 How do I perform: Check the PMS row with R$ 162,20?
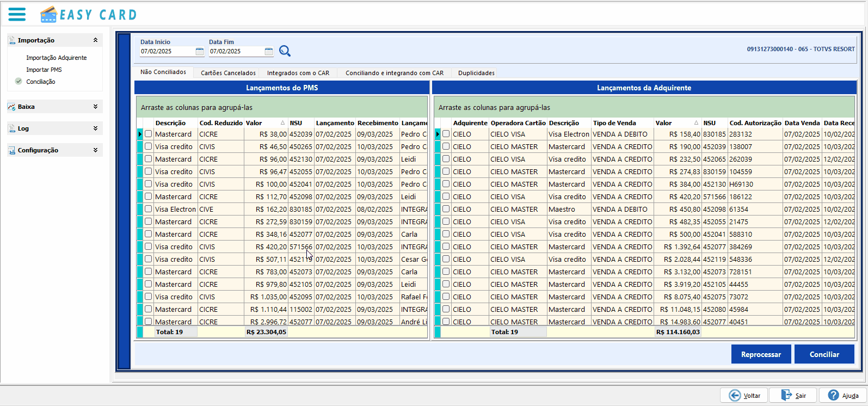pyautogui.click(x=148, y=209)
